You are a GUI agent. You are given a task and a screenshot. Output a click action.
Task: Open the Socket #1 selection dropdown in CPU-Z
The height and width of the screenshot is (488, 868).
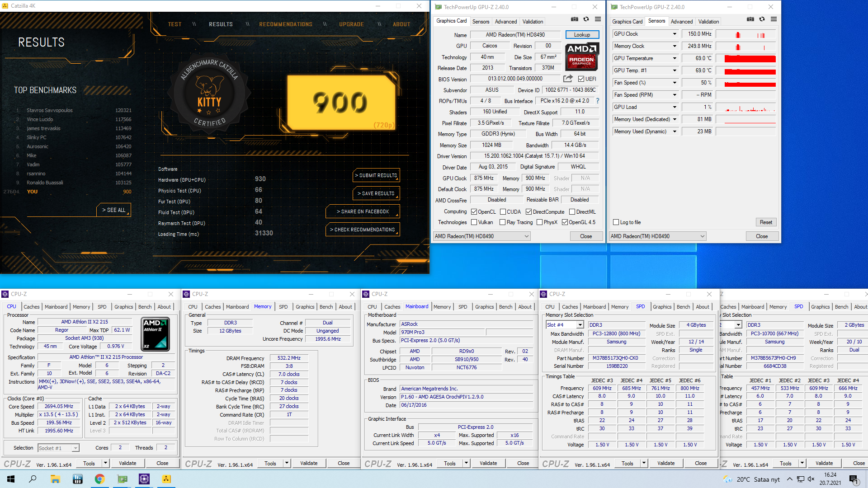tap(58, 448)
